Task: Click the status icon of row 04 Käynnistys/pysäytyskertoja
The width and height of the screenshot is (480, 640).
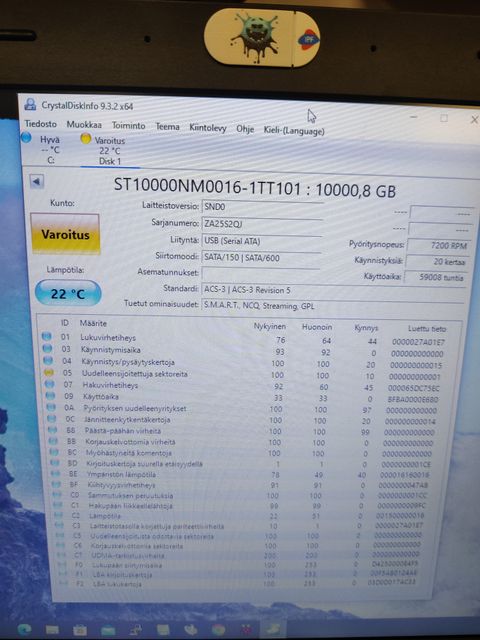Action: (48, 360)
